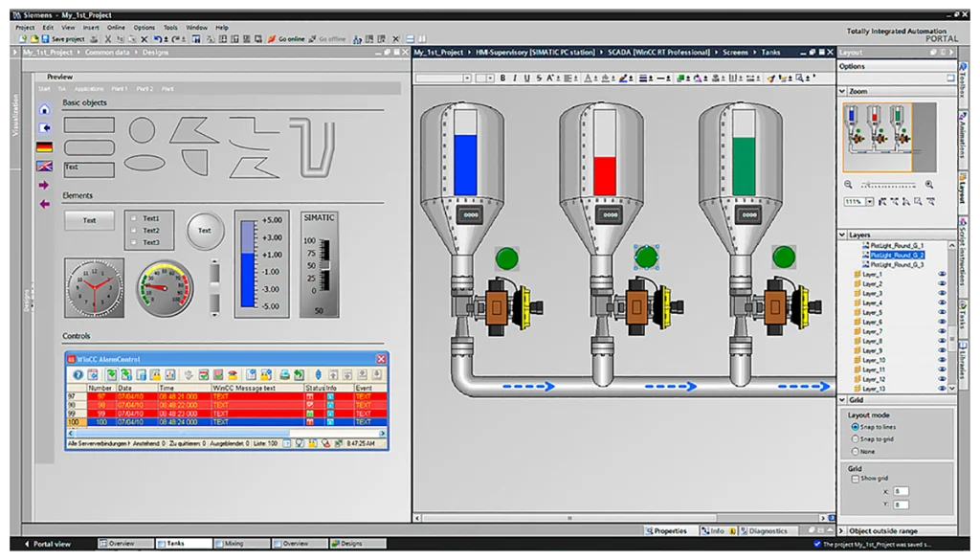Open the Insert menu
Viewport: 980px width, 560px height.
click(91, 28)
